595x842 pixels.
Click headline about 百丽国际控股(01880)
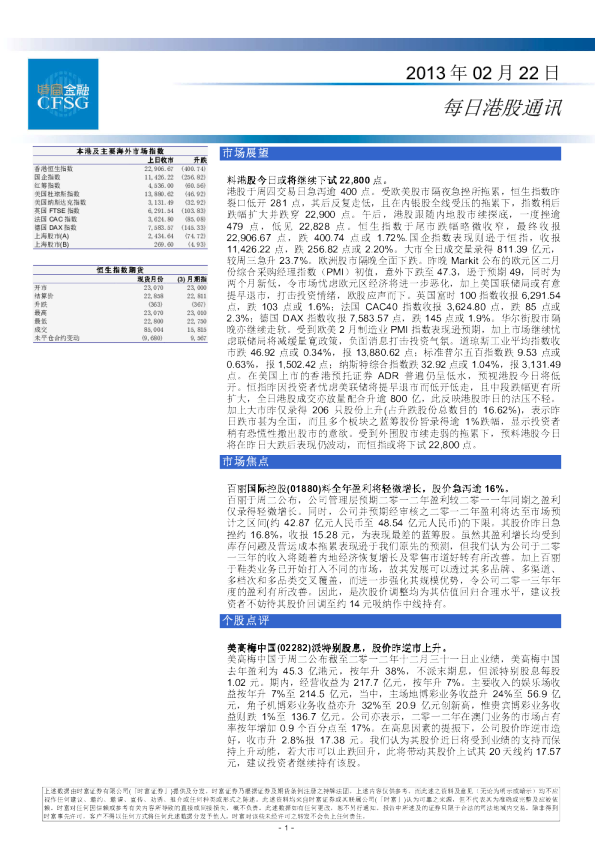(368, 489)
